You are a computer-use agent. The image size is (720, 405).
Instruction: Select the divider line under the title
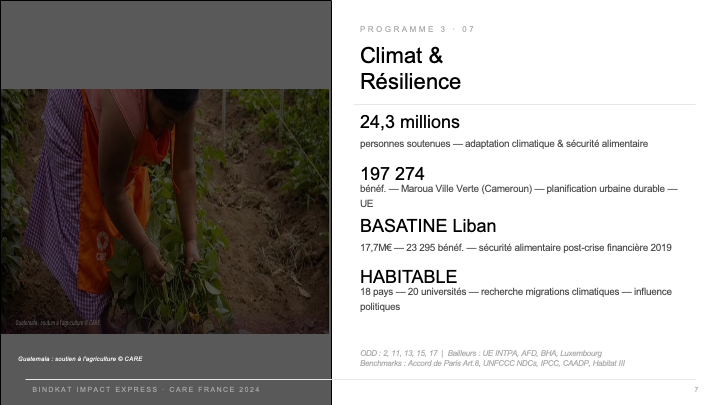click(524, 105)
